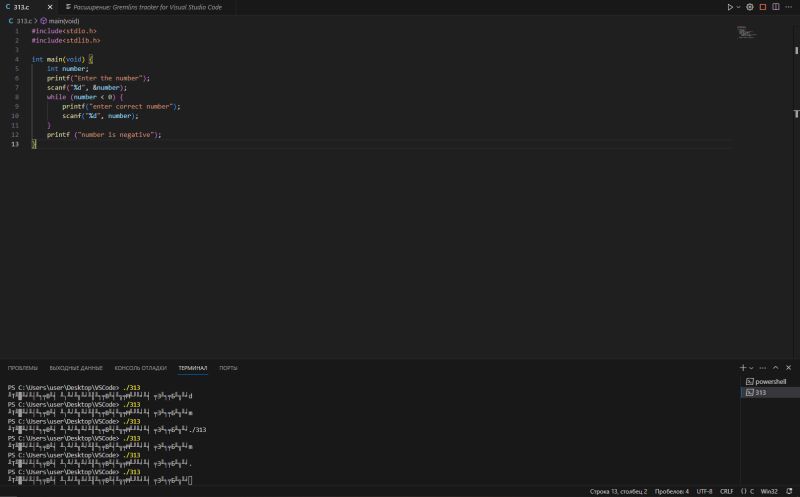Select the powershell terminal entry
Image resolution: width=800 pixels, height=497 pixels.
click(770, 382)
